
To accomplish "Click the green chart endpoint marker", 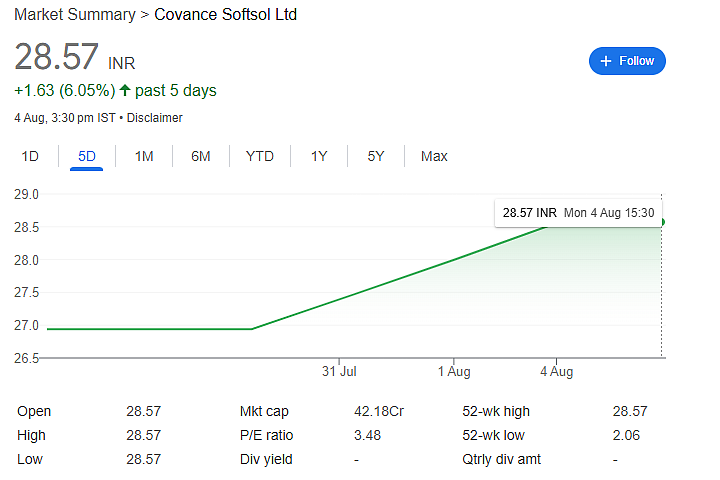I will pyautogui.click(x=662, y=222).
